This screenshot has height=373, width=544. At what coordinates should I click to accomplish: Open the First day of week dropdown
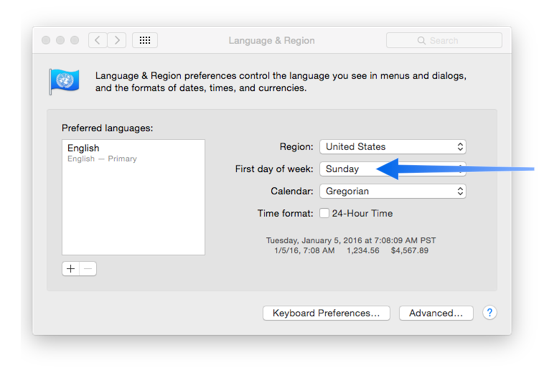[393, 169]
